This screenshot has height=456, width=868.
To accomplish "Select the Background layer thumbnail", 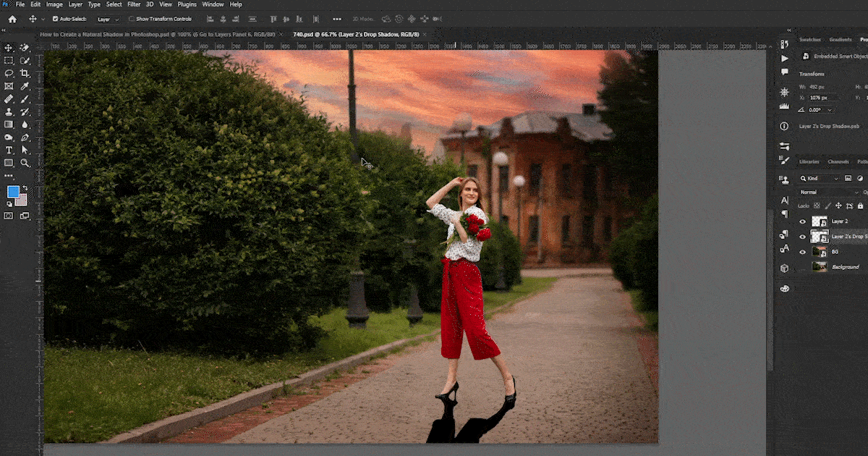I will (820, 267).
